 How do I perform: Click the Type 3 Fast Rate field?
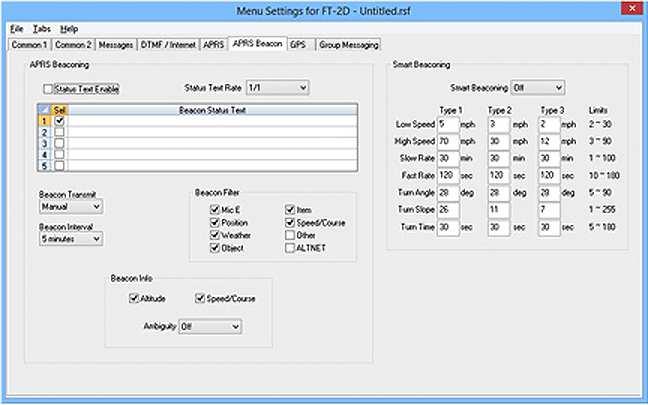[x=549, y=176]
